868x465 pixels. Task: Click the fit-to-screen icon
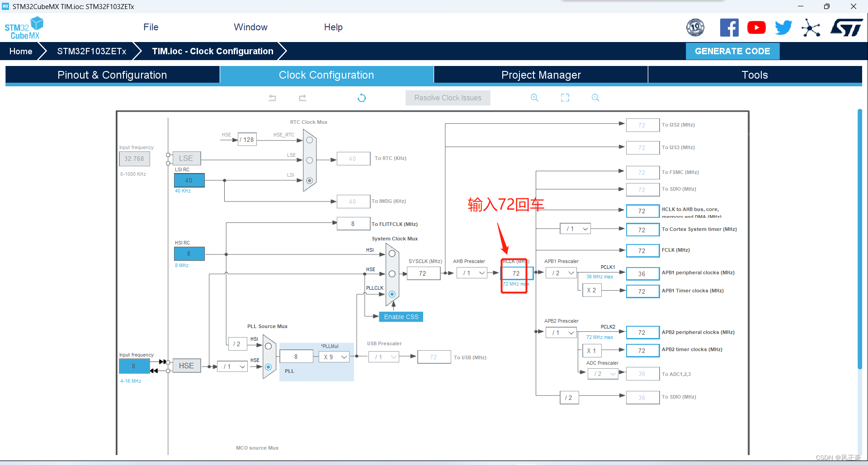565,98
